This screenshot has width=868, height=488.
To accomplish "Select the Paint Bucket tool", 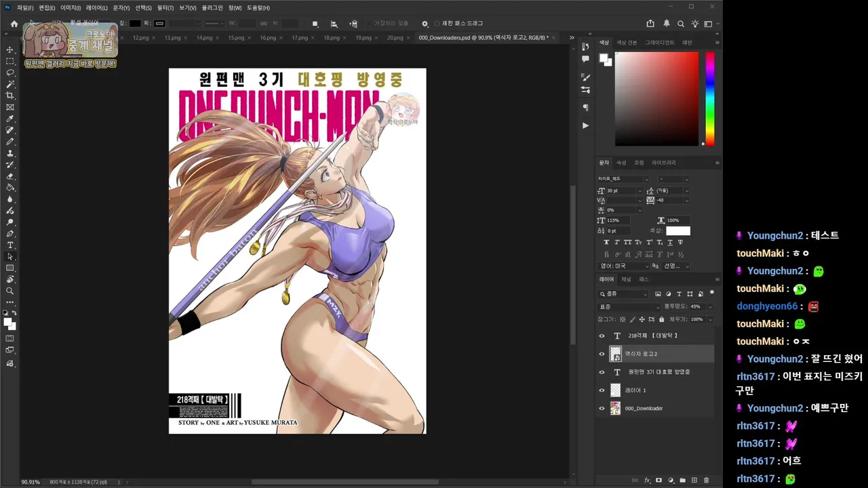I will click(10, 188).
